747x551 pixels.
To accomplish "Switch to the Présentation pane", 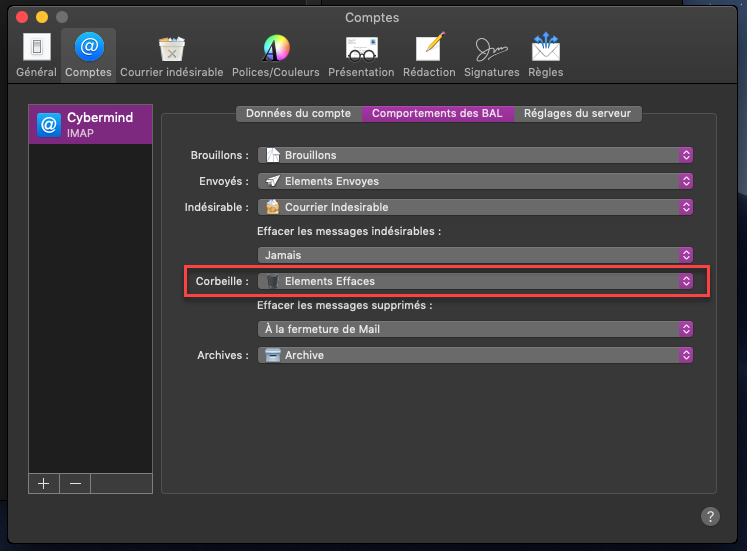I will click(x=361, y=55).
